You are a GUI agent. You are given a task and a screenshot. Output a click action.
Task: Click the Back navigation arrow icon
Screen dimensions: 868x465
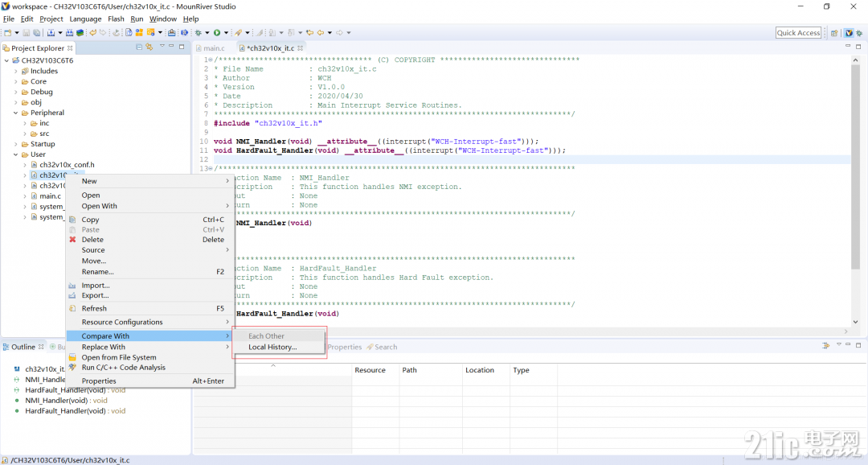321,33
